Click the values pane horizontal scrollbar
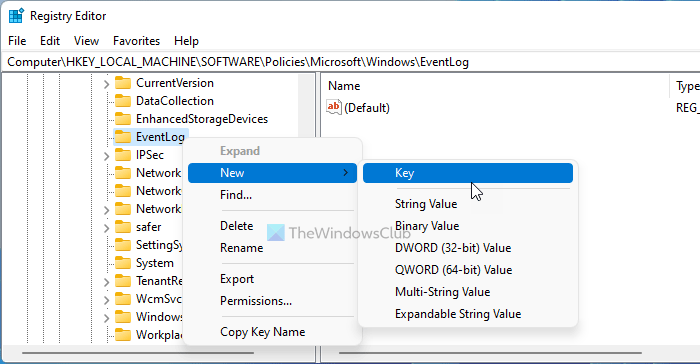The width and height of the screenshot is (700, 364). [x=490, y=353]
